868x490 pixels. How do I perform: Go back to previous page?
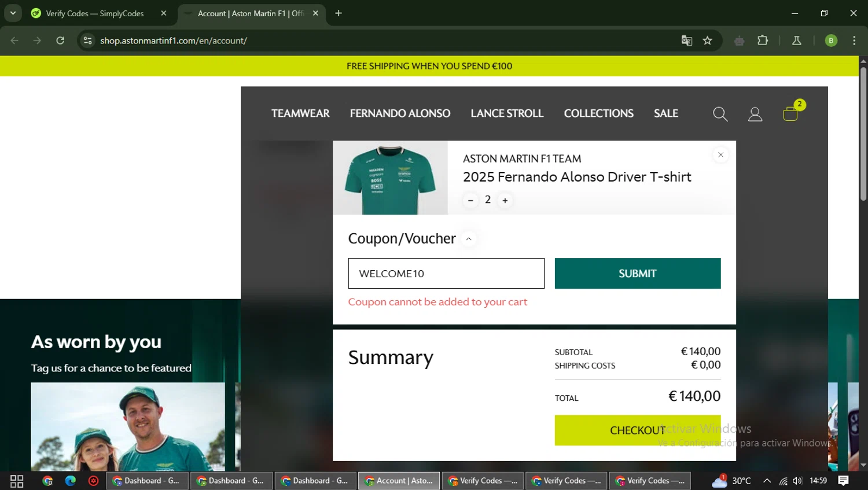[x=14, y=40]
